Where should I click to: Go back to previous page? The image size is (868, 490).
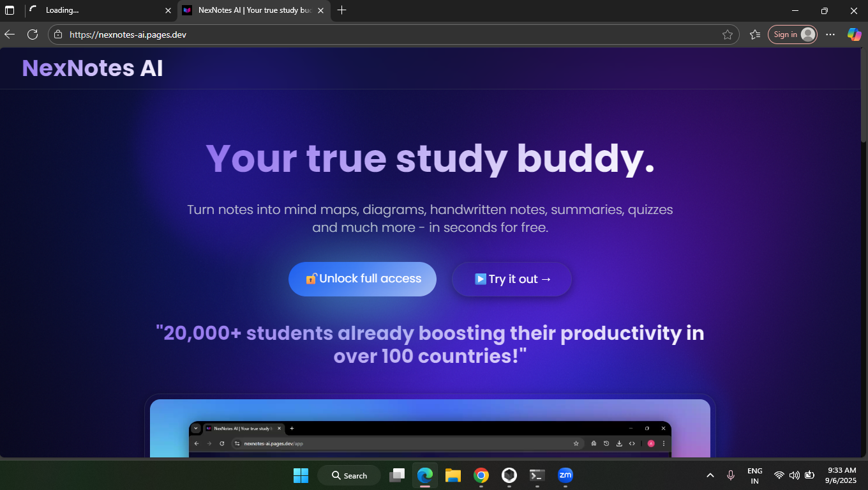point(10,34)
